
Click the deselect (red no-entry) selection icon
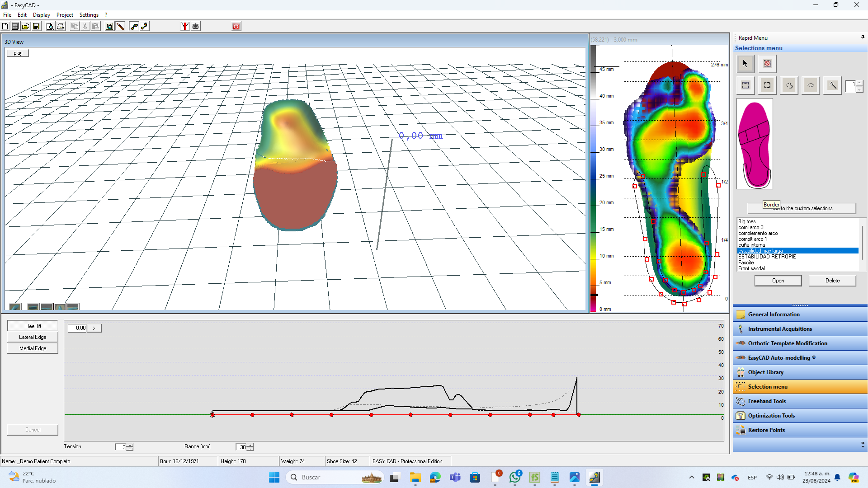(767, 64)
